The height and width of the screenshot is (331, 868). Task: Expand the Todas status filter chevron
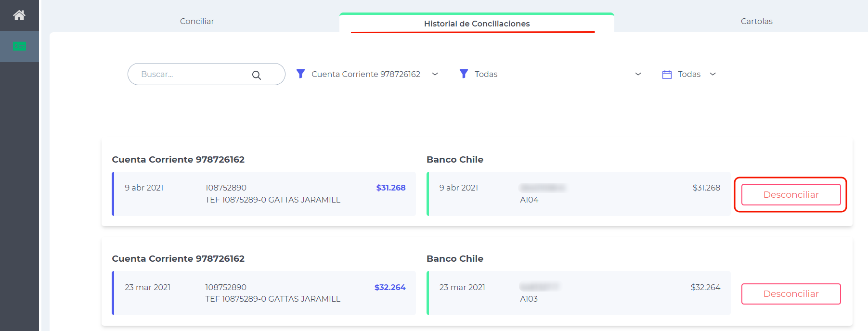(638, 74)
